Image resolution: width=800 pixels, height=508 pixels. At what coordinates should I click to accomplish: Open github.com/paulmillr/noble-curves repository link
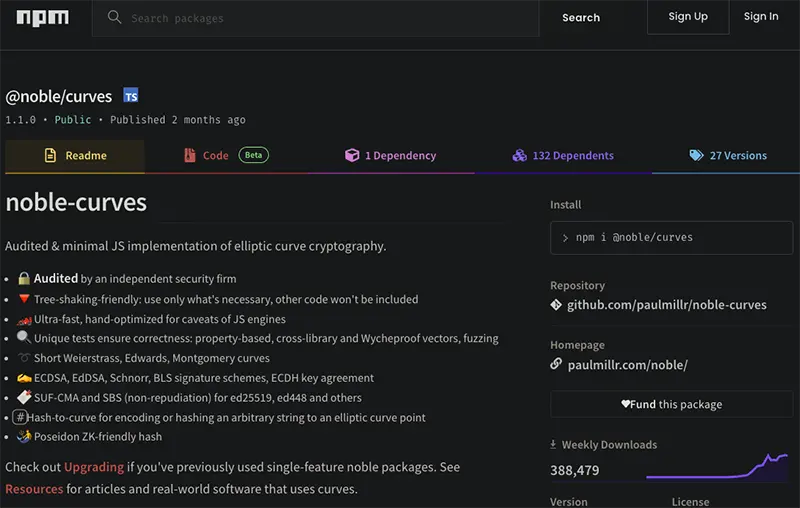point(666,305)
